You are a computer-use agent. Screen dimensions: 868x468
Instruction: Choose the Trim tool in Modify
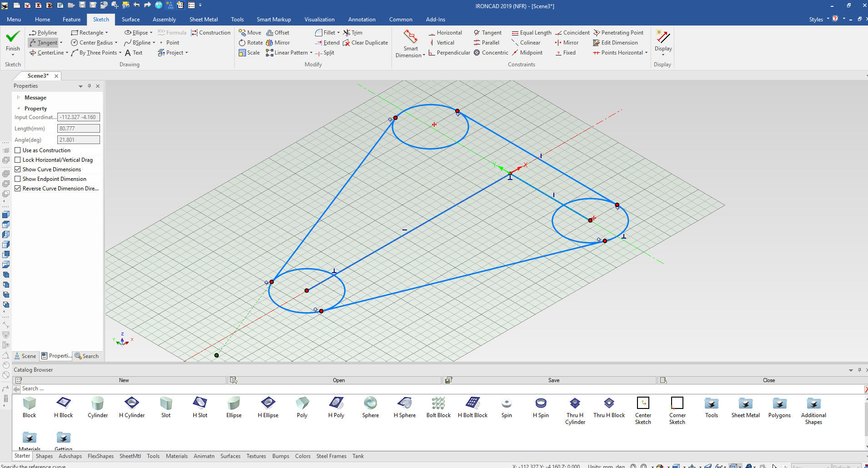click(353, 33)
